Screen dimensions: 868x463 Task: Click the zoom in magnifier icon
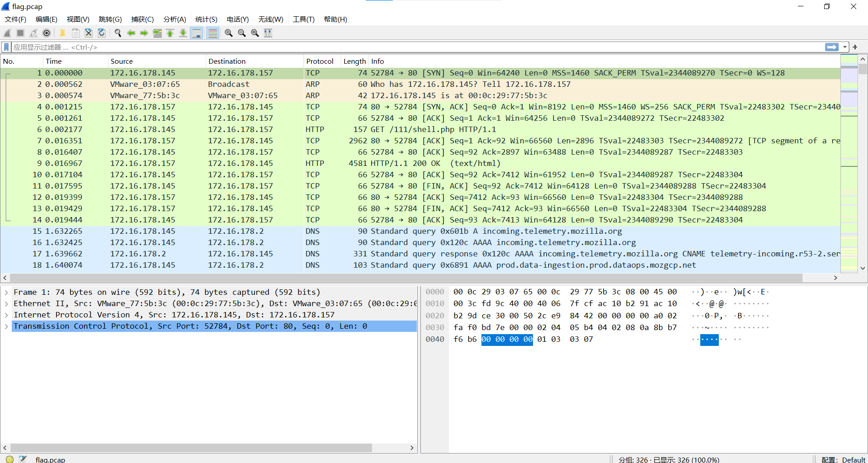(x=229, y=33)
